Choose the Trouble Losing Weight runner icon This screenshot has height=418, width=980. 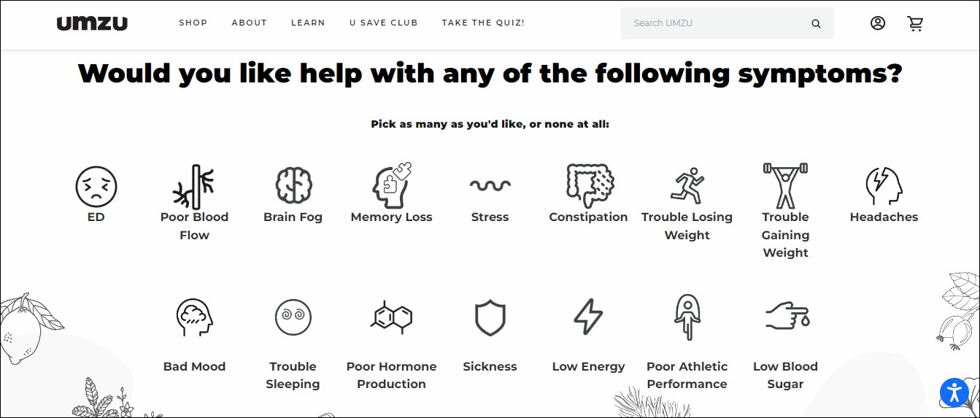point(687,185)
